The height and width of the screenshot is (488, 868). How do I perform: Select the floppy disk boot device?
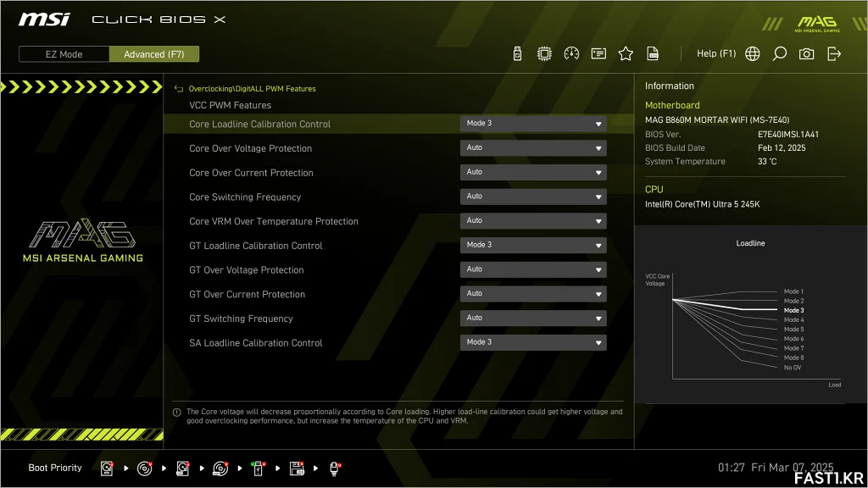tap(297, 469)
